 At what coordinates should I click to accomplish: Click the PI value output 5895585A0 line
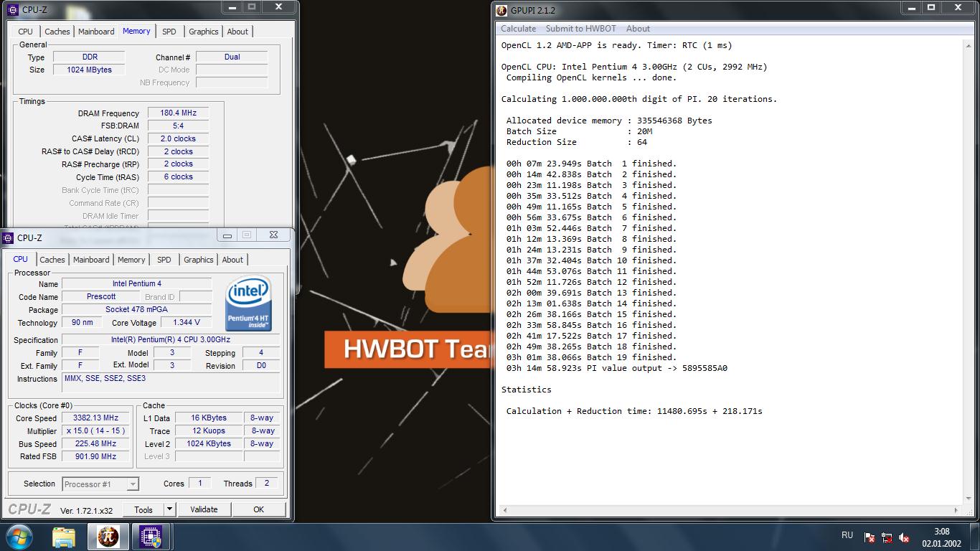[617, 368]
